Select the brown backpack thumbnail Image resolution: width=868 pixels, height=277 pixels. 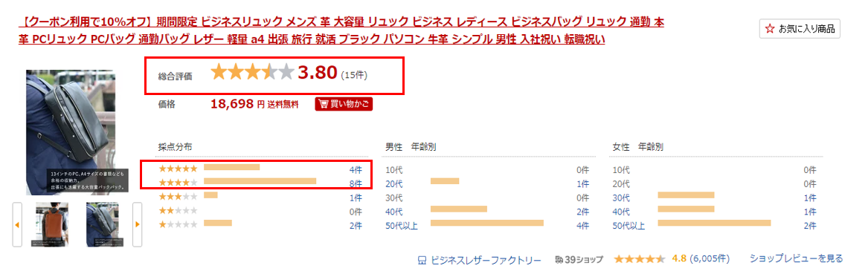click(51, 224)
